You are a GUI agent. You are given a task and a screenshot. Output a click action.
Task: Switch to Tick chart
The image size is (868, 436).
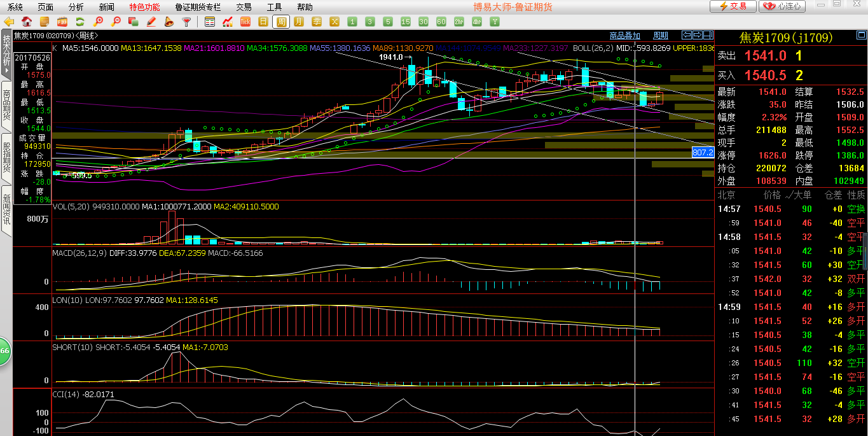coord(245,22)
